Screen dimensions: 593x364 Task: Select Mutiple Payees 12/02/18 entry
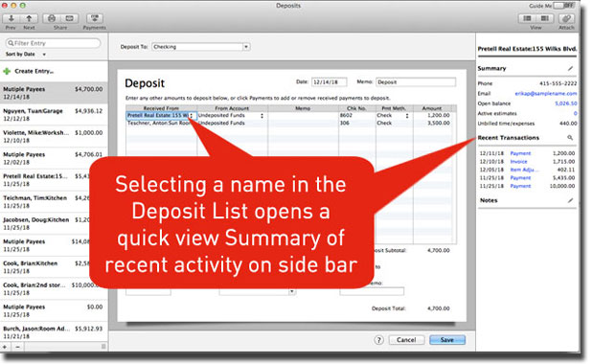pyautogui.click(x=54, y=158)
